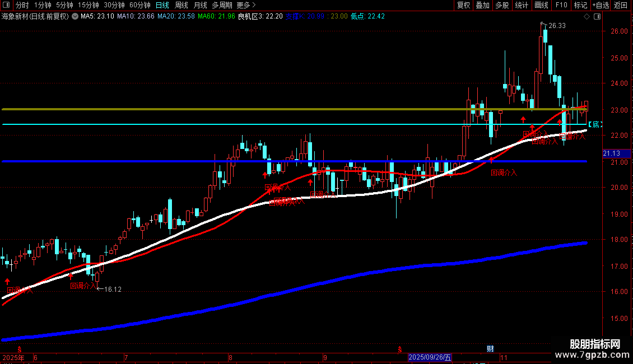Open the indicator dropdown next to 海象新材
The image size is (633, 364).
pos(75,16)
